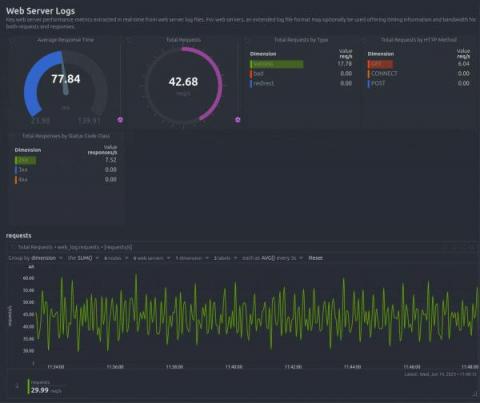Image resolution: width=480 pixels, height=403 pixels.
Task: Select the bad row in Requests by Type
Action: tap(301, 73)
